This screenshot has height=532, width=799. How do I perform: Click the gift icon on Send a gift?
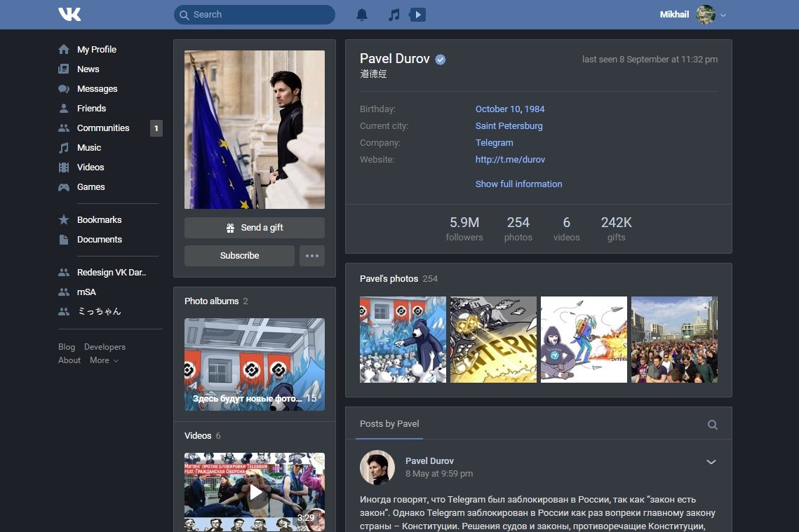(x=231, y=227)
